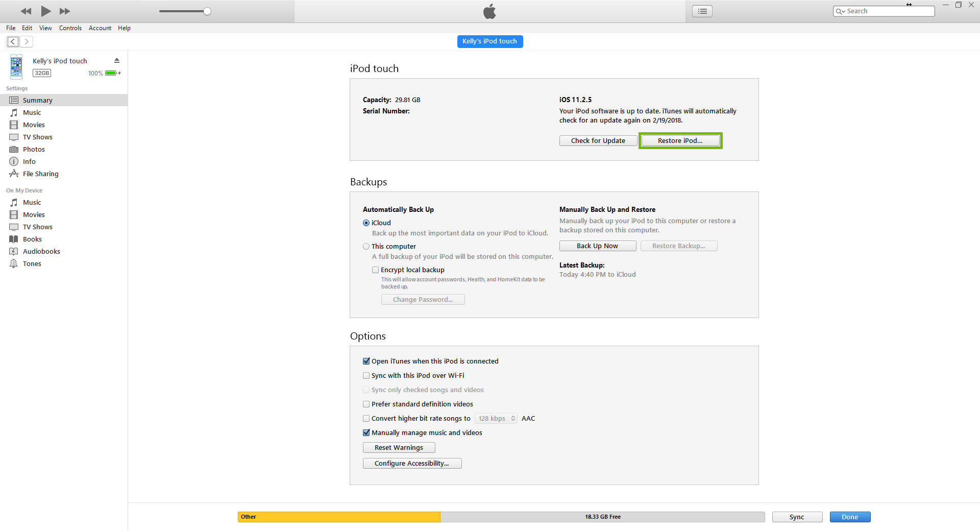980x531 pixels.
Task: Select Audiobooks under On My Device
Action: coord(40,251)
